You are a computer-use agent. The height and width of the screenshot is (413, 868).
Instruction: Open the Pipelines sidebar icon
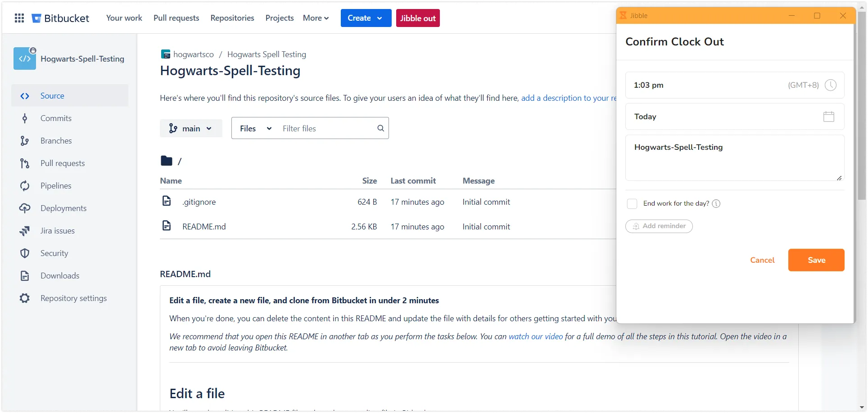coord(25,186)
